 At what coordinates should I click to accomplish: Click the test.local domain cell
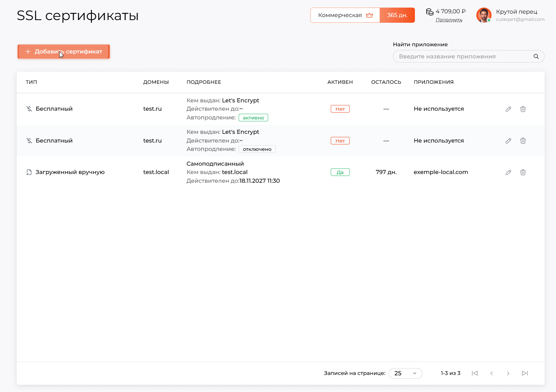tap(156, 172)
